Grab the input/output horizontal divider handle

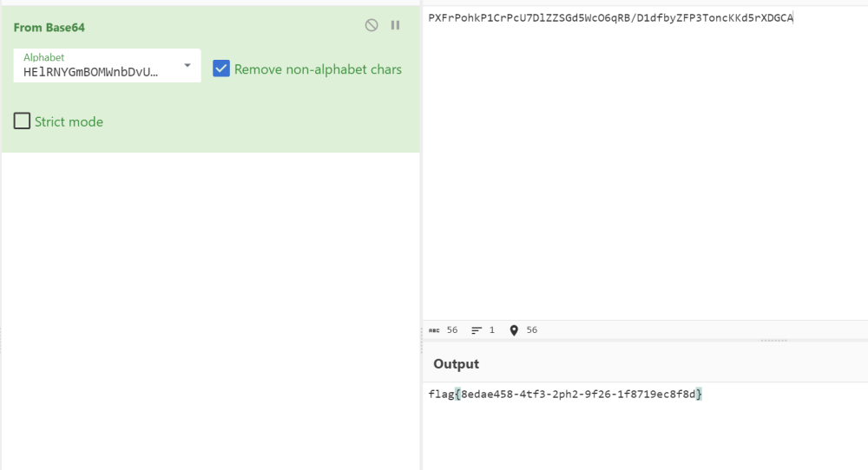click(774, 341)
